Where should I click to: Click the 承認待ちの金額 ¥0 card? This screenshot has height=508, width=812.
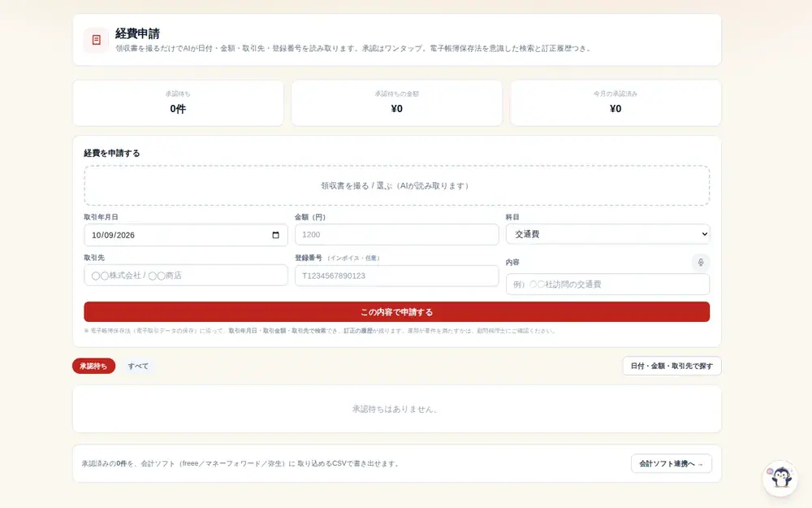pos(397,102)
